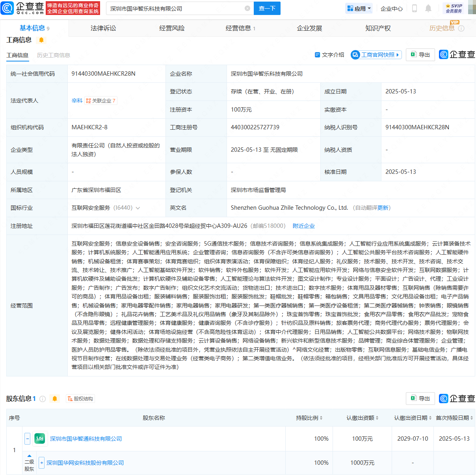Image resolution: width=476 pixels, height=475 pixels.
Task: Open 股权结构 equity structure
Action: coord(80,399)
